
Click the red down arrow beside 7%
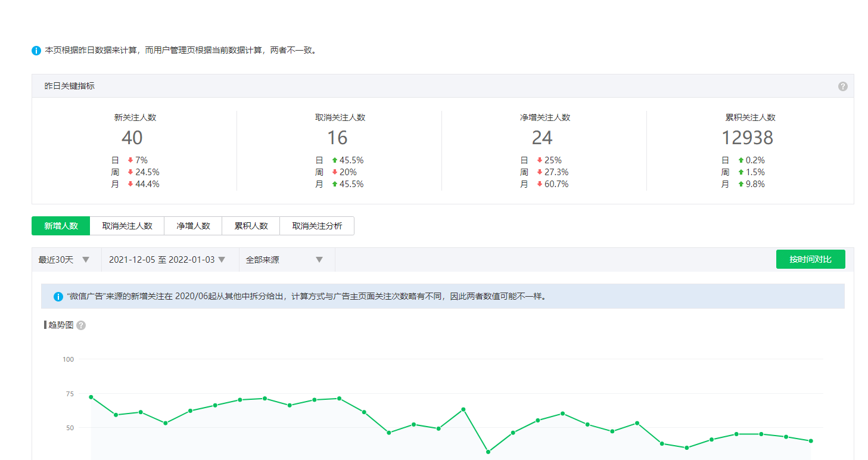pyautogui.click(x=130, y=160)
